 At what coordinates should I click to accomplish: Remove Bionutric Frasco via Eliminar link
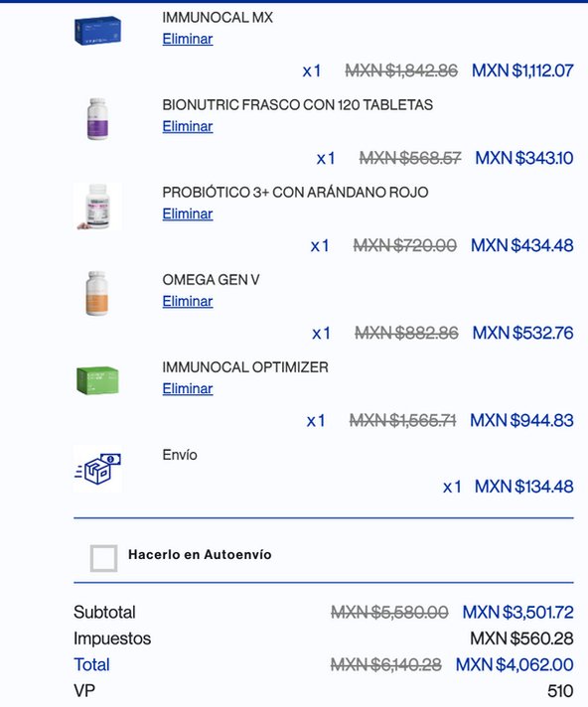pyautogui.click(x=188, y=126)
